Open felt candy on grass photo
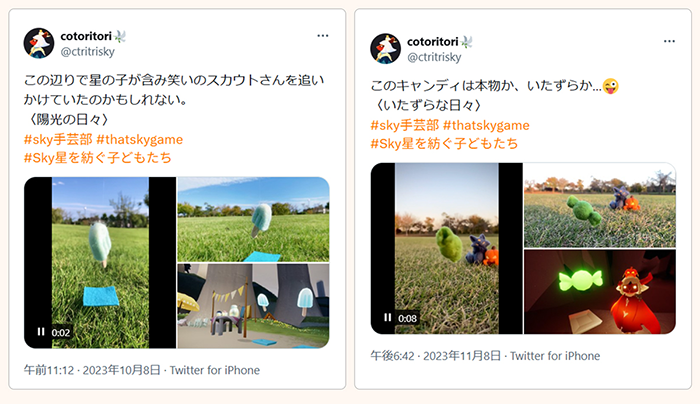 (600, 205)
